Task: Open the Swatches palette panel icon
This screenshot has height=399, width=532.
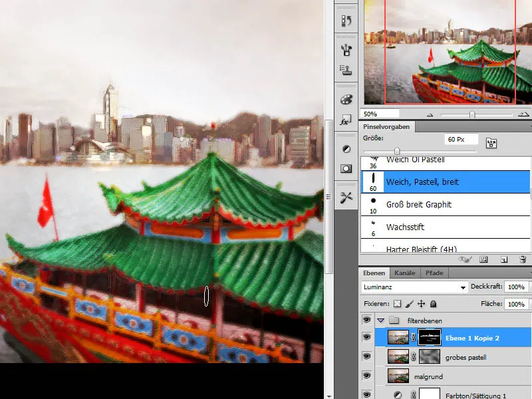Action: point(346,100)
